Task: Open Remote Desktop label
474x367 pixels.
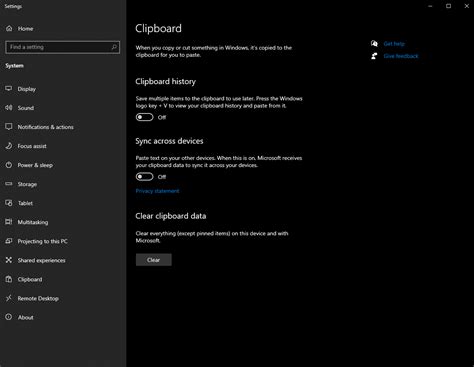Action: (38, 298)
